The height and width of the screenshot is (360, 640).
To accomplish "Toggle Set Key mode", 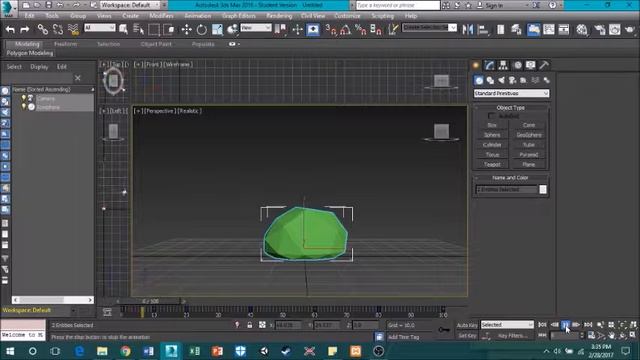I will (x=467, y=336).
